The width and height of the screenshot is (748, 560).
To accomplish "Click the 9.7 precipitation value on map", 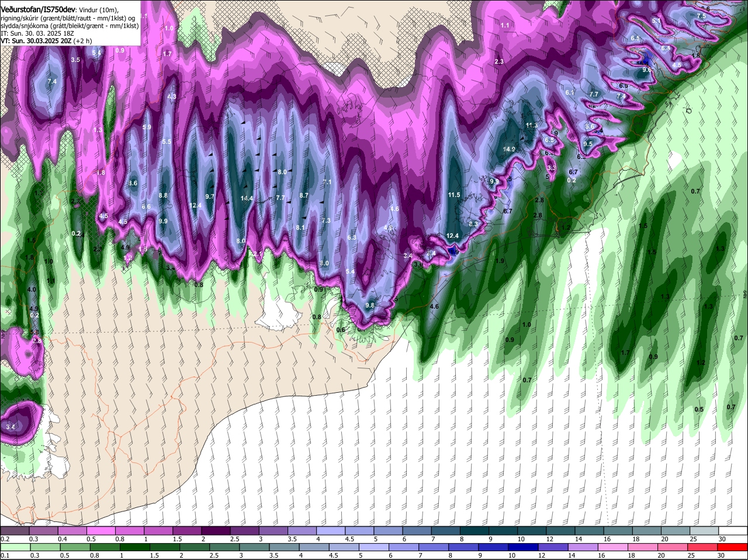I will click(210, 196).
